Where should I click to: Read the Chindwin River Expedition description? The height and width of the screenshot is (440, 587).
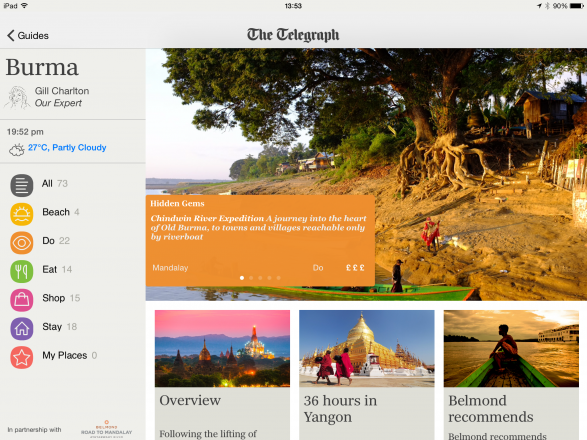tap(258, 227)
